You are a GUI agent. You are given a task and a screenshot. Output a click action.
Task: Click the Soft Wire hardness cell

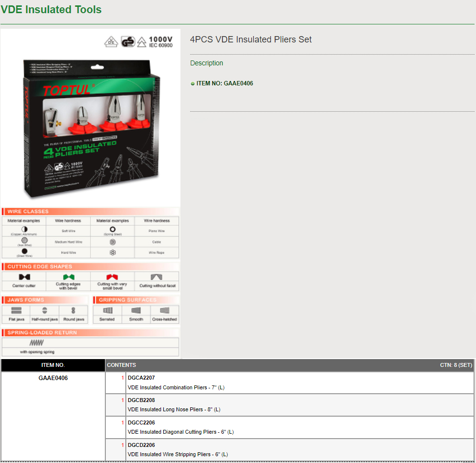[x=68, y=231]
